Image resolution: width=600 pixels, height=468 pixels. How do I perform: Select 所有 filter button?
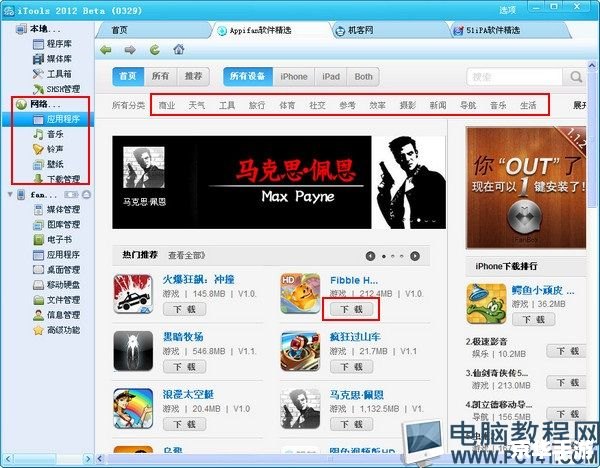(160, 77)
